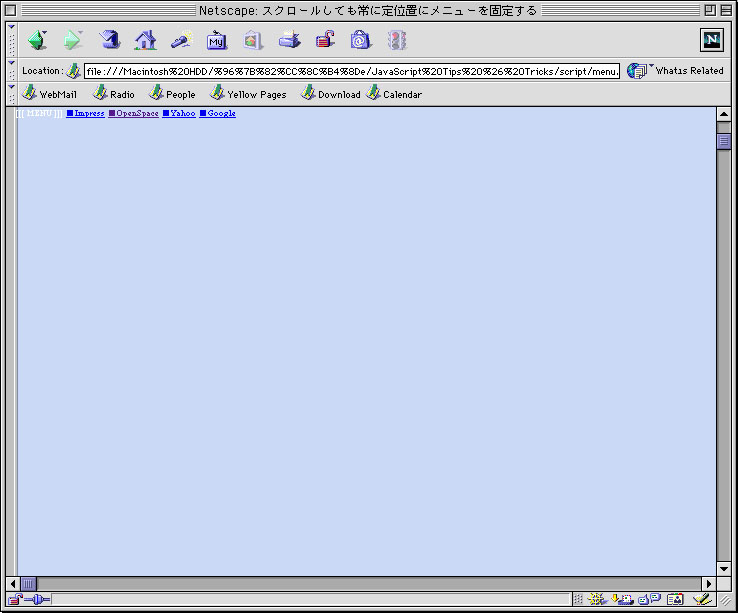Click the vertical scrollbar down arrow
This screenshot has width=738, height=613.
(x=724, y=569)
